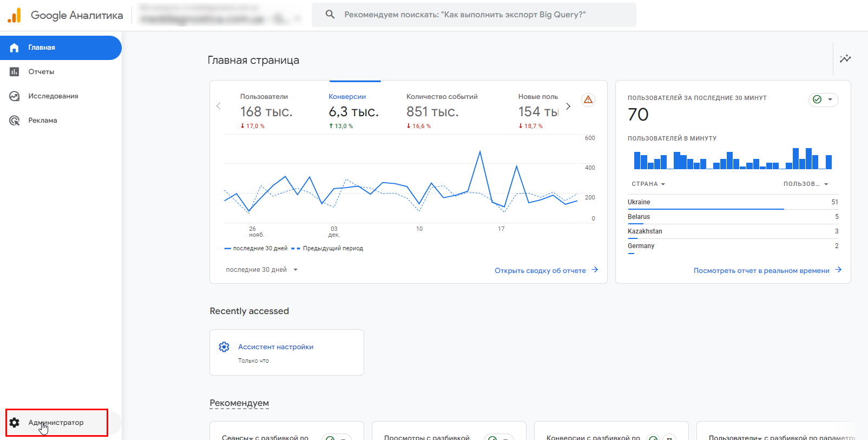868x440 pixels.
Task: Open the Ассистент настройки recent card
Action: 287,352
